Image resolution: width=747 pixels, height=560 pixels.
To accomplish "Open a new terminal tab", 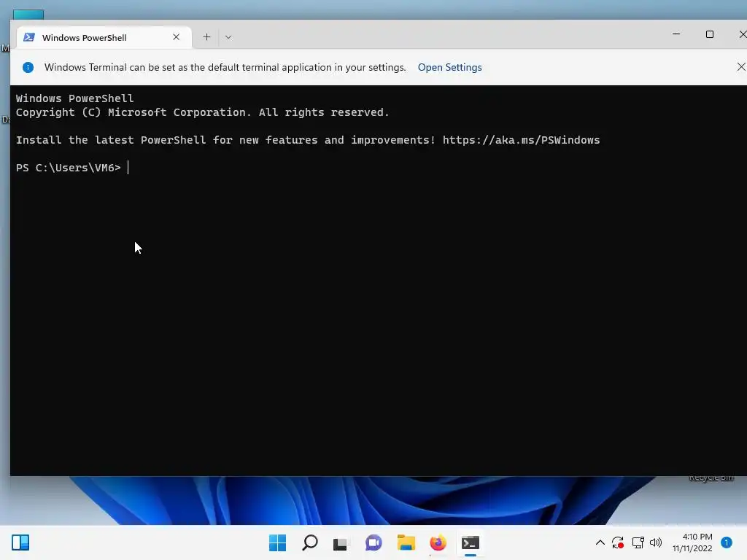I will click(x=206, y=37).
